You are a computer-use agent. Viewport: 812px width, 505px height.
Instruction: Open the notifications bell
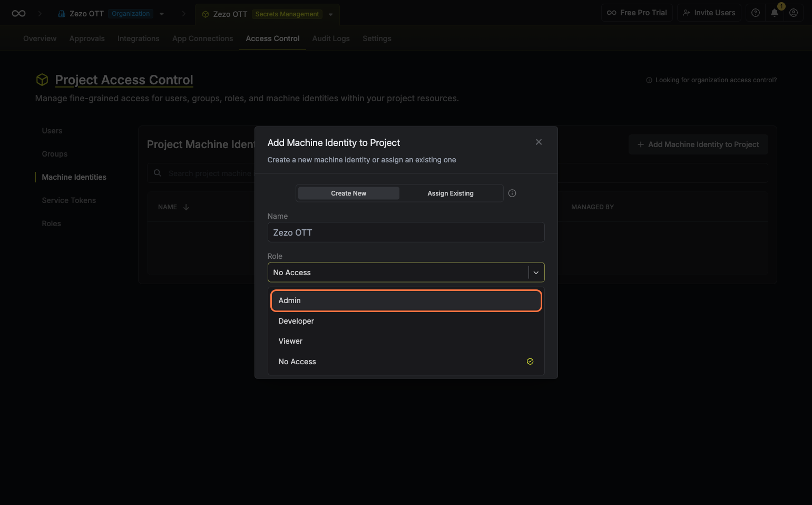[x=774, y=13]
